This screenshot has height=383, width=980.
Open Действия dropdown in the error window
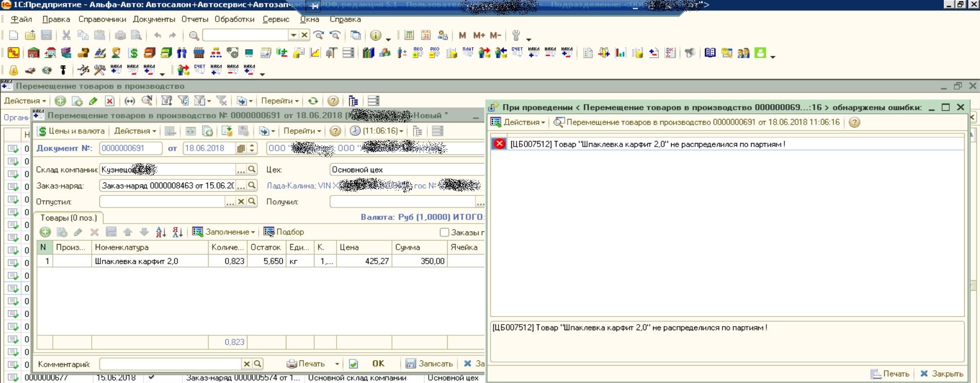pyautogui.click(x=517, y=122)
